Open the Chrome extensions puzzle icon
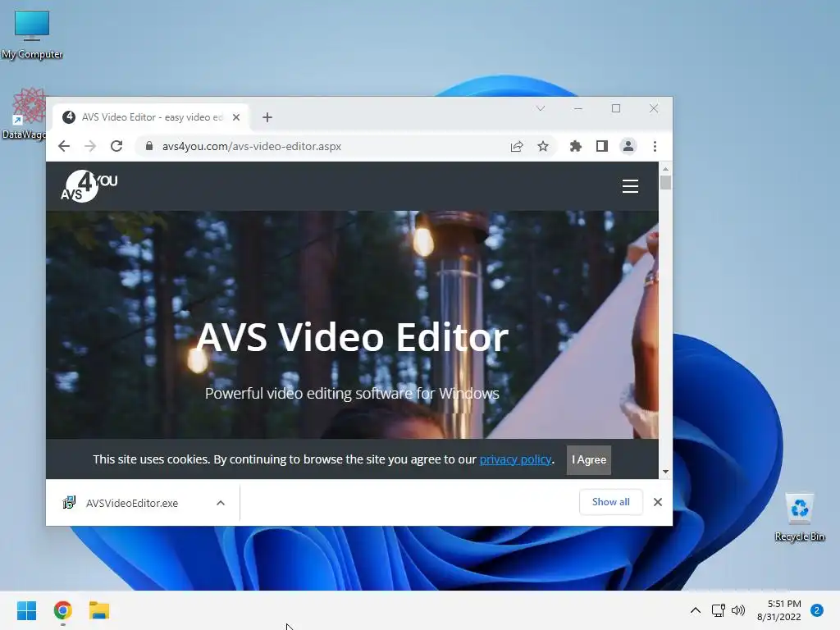 click(575, 146)
